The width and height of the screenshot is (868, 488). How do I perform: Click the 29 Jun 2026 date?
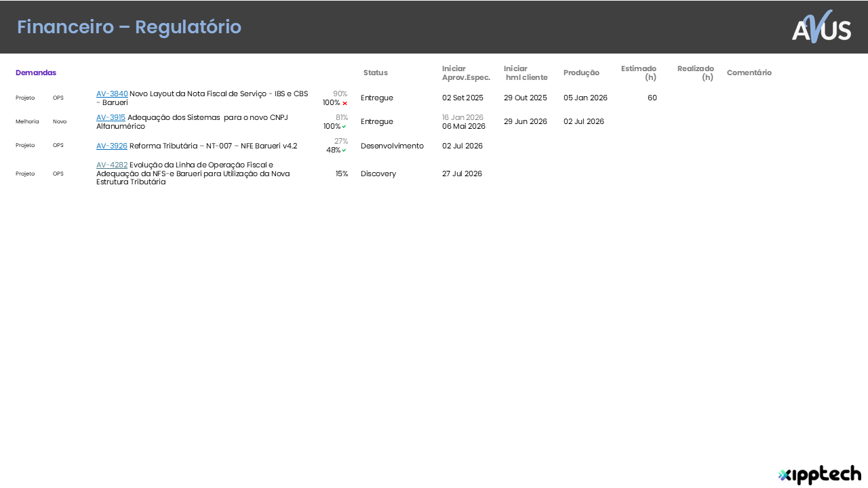tap(526, 121)
